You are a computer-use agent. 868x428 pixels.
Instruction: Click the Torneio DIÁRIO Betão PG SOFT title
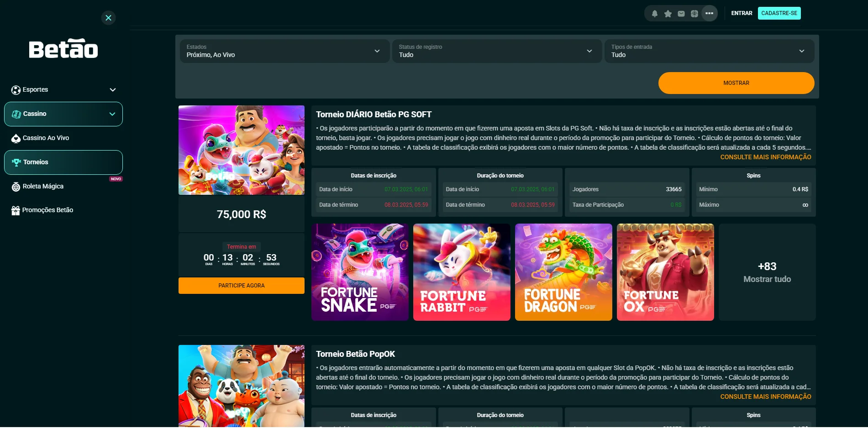coord(374,115)
